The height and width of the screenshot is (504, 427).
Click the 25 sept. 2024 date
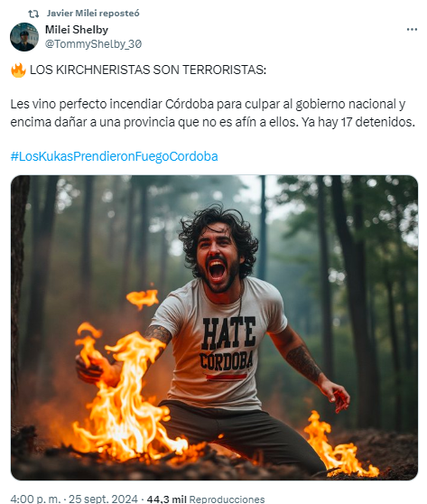[103, 499]
